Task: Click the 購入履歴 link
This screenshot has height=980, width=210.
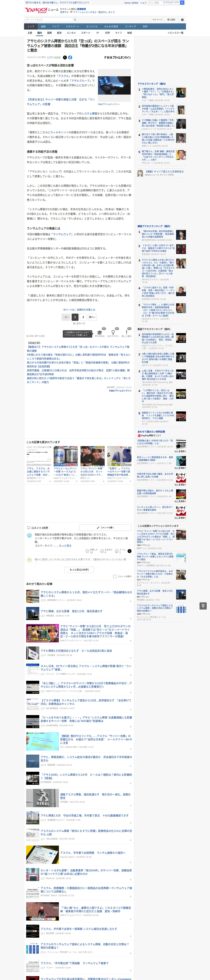Action: 171,20
